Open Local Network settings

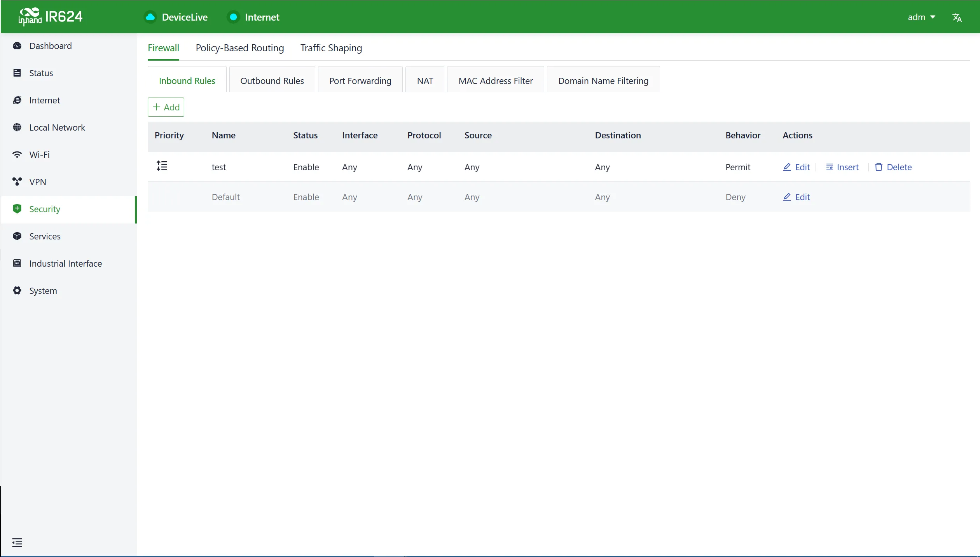(68, 127)
